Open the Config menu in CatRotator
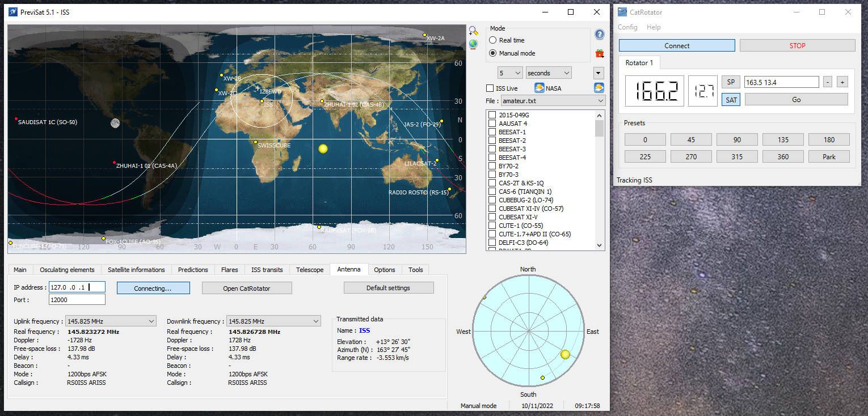Screen dimensions: 868x416 click(x=627, y=27)
